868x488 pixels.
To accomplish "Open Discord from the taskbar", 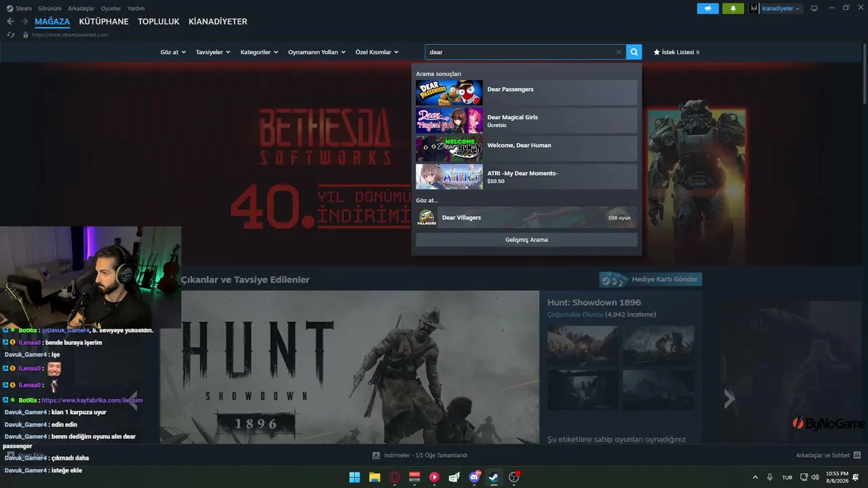I will tap(474, 477).
